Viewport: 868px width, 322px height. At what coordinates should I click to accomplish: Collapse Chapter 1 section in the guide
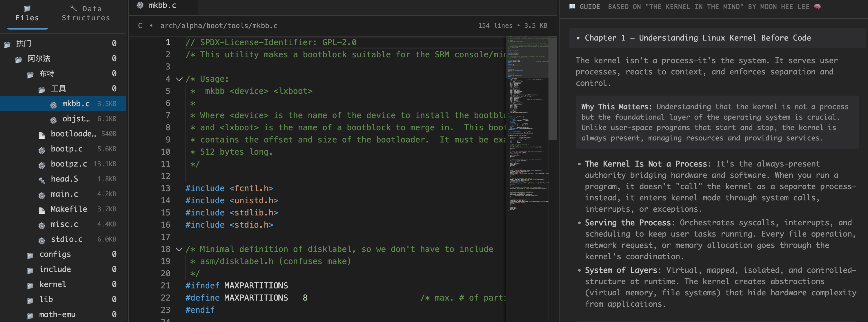(x=578, y=38)
